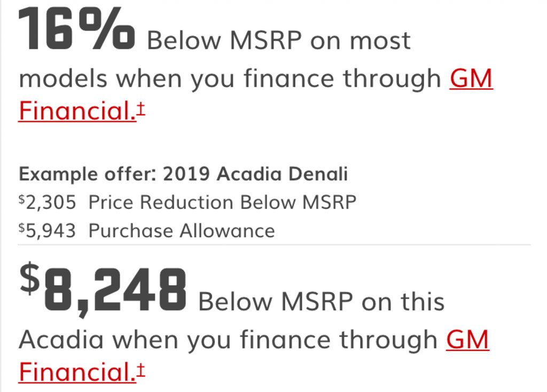Click the dagger footnote after the first Financial link
This screenshot has width=547, height=392.
(140, 108)
